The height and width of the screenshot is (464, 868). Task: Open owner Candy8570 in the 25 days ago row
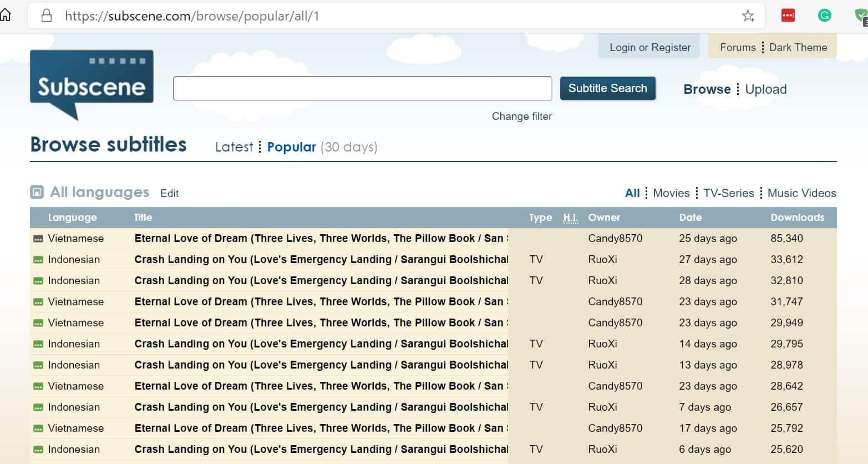(x=615, y=238)
